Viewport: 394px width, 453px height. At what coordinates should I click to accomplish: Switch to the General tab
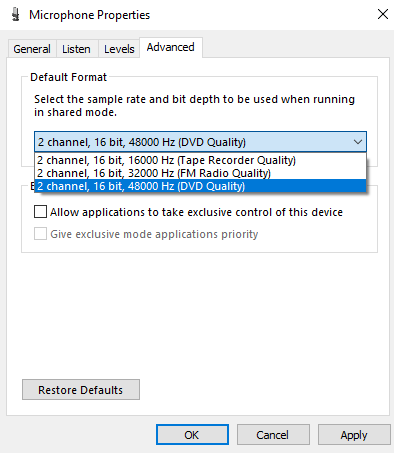pyautogui.click(x=32, y=49)
